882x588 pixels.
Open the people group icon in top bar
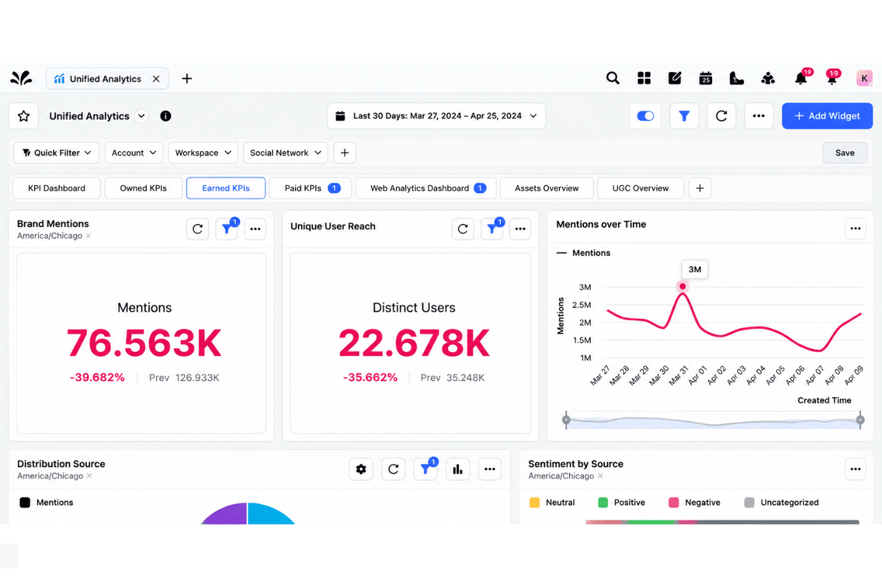point(768,78)
